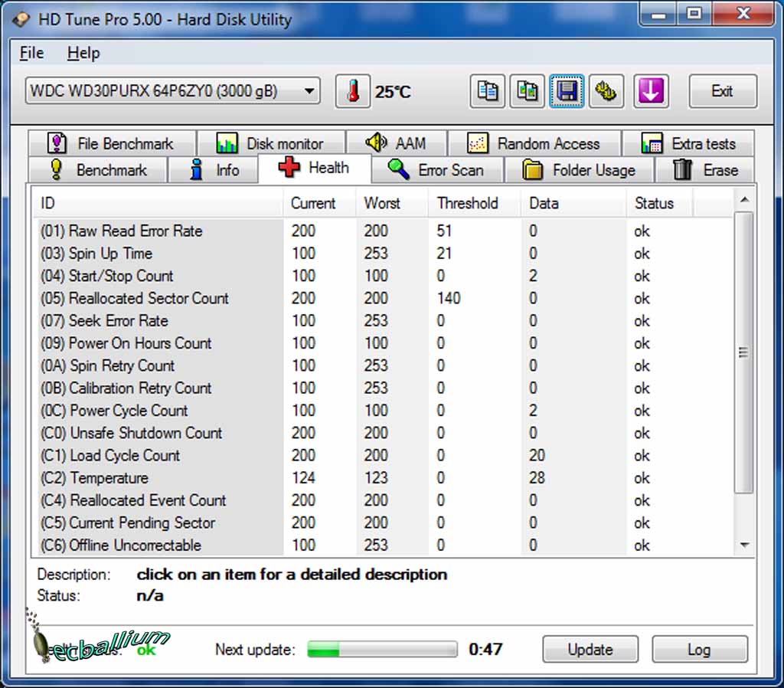Open the drive selection dropdown
The image size is (784, 688).
[x=172, y=91]
